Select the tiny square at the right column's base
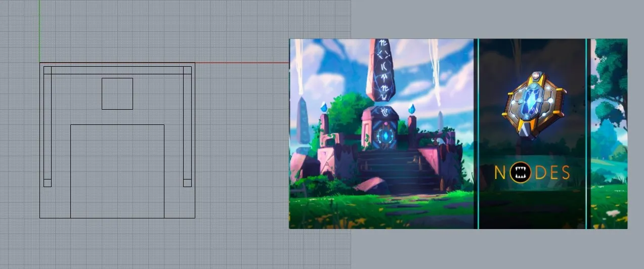This screenshot has width=644, height=269. pos(187,183)
